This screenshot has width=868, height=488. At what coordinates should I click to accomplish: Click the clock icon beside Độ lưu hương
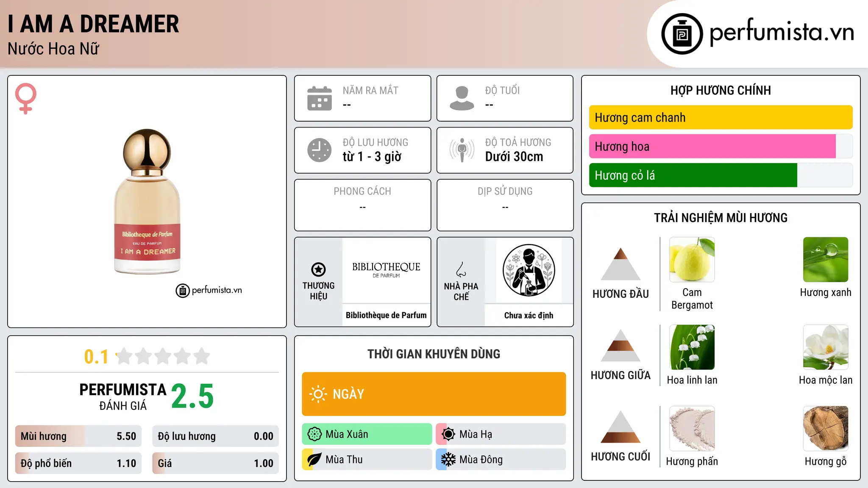[x=320, y=150]
